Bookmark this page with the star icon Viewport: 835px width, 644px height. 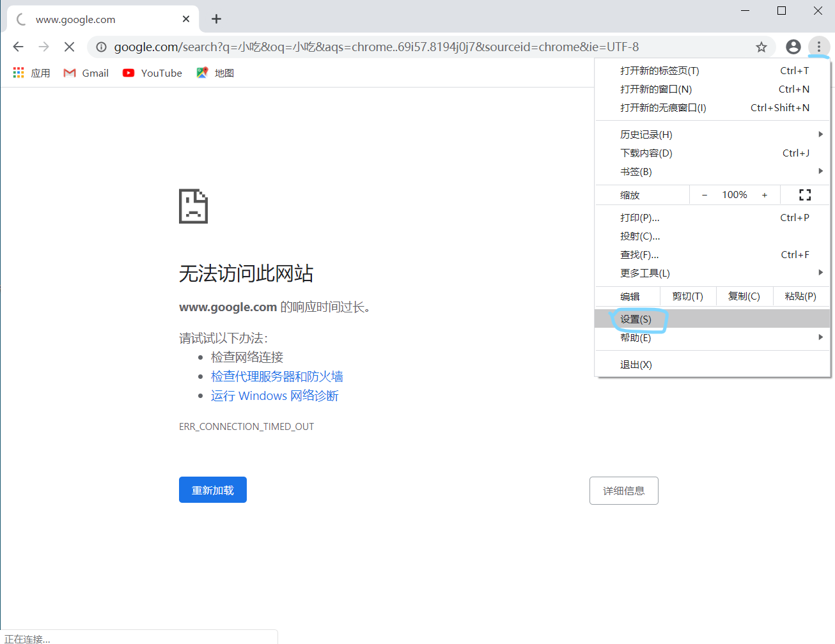pos(761,47)
